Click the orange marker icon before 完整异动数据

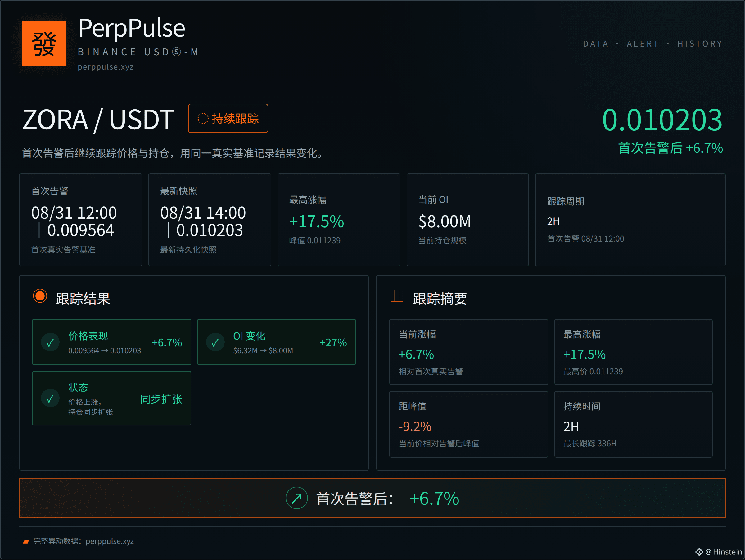pyautogui.click(x=26, y=541)
